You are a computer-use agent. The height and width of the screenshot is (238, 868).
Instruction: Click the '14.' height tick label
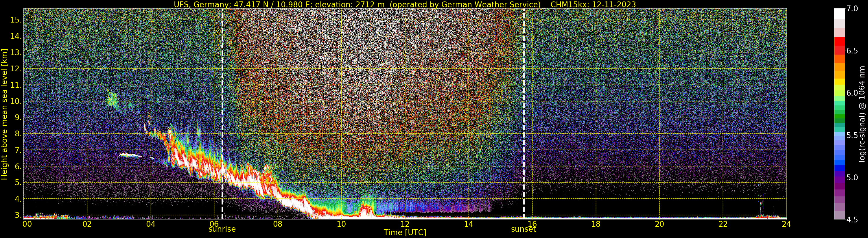[16, 36]
